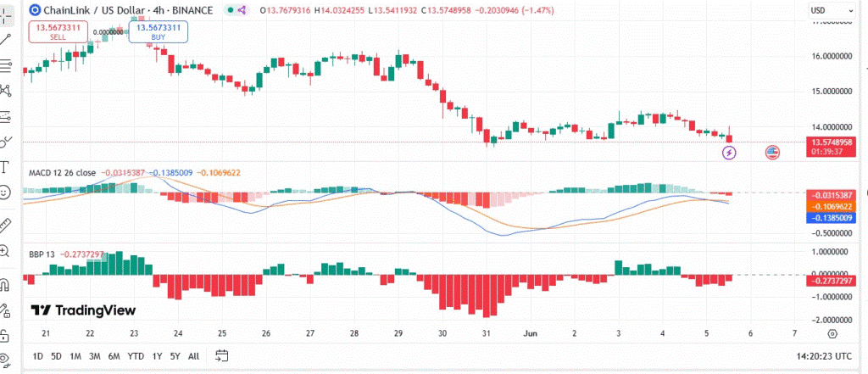Click the purple lightning bolt icon
This screenshot has height=374, width=868.
730,153
